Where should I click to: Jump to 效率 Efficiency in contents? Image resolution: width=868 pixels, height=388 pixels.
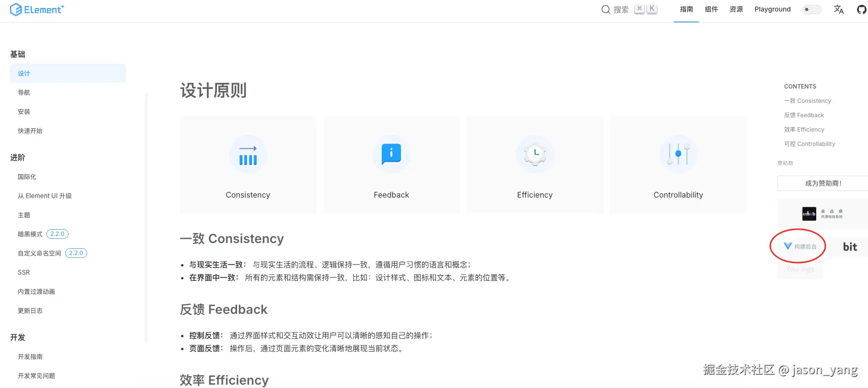tap(804, 130)
